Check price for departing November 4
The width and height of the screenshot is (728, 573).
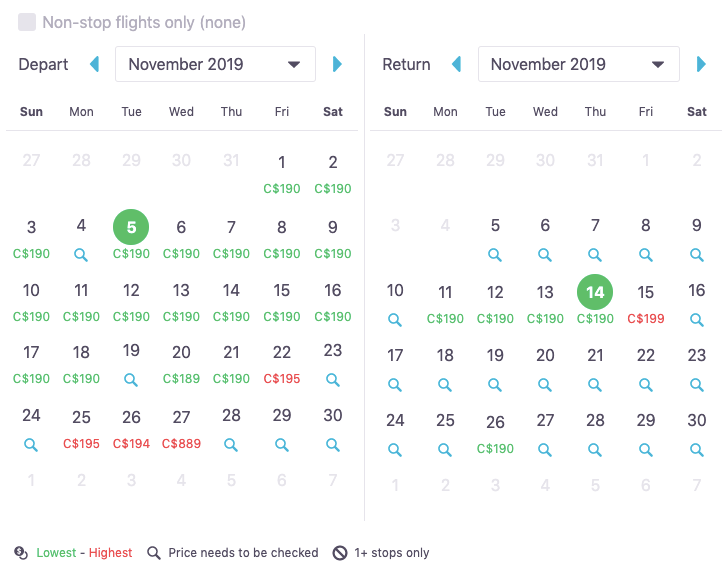81,254
